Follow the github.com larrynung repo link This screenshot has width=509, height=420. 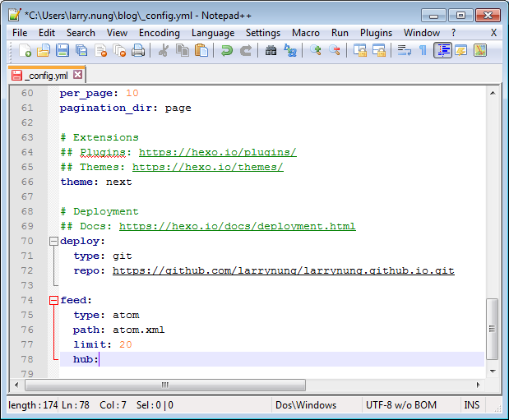[284, 270]
